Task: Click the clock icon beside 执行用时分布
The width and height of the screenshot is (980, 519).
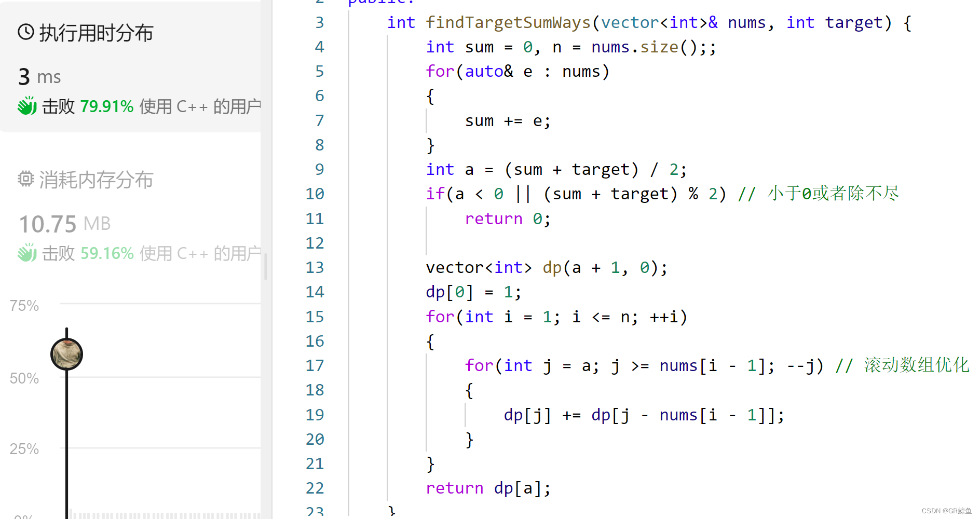Action: [x=26, y=32]
